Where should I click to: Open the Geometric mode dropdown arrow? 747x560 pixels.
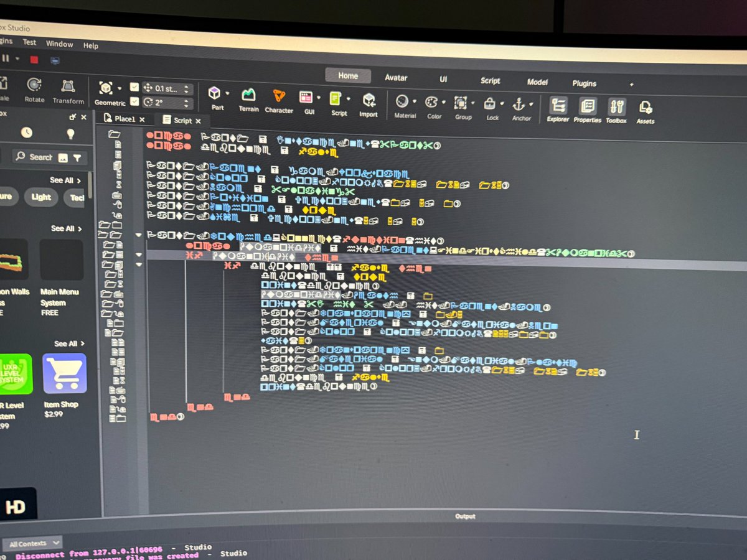pyautogui.click(x=120, y=89)
